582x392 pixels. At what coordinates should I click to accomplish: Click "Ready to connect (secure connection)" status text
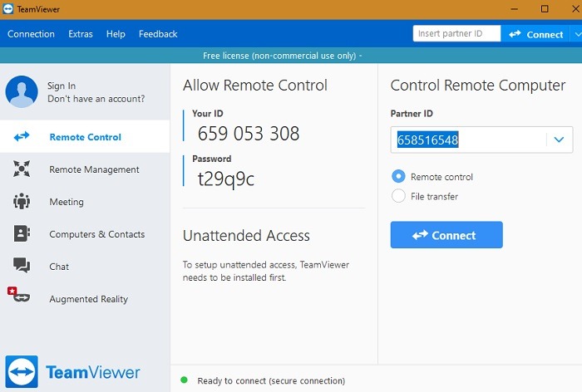pos(271,380)
